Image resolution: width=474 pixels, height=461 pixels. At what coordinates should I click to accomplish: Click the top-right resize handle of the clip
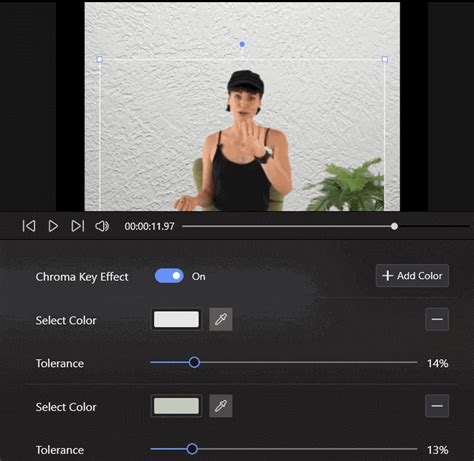pyautogui.click(x=385, y=59)
